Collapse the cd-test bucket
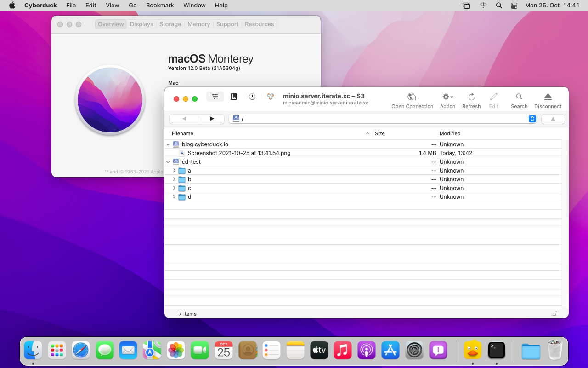This screenshot has width=588, height=368. pyautogui.click(x=168, y=162)
